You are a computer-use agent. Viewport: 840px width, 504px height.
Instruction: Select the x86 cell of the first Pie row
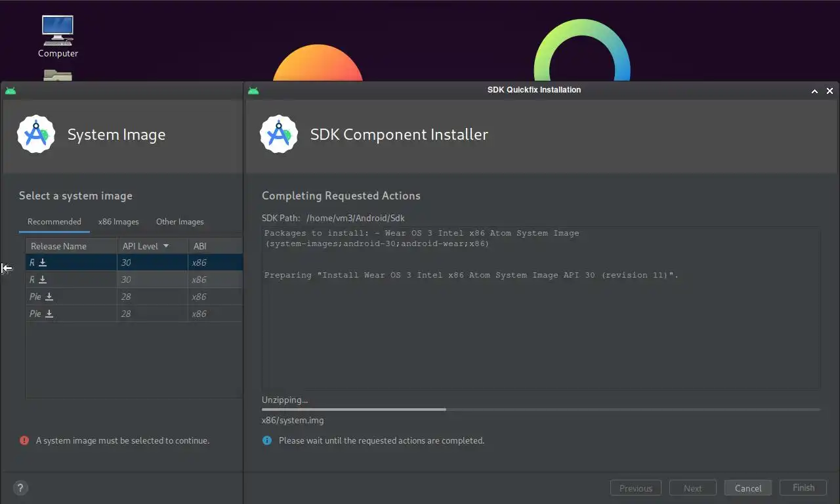pyautogui.click(x=215, y=297)
